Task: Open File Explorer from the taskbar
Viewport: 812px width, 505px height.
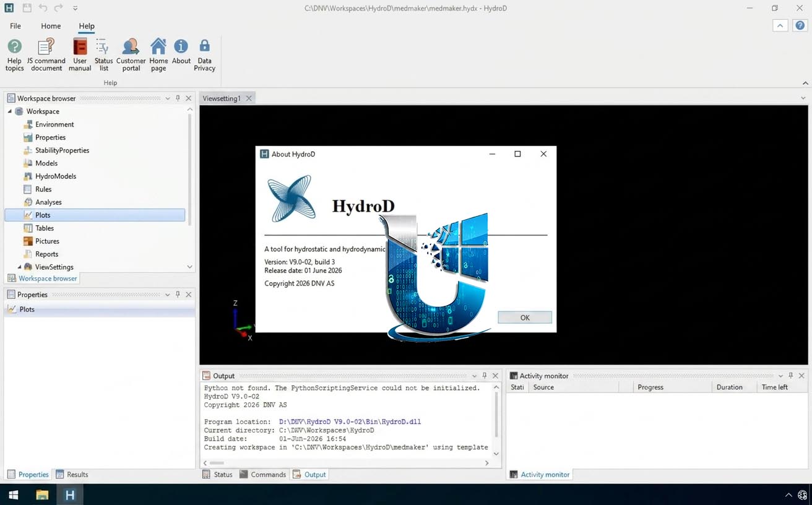Action: pyautogui.click(x=42, y=494)
